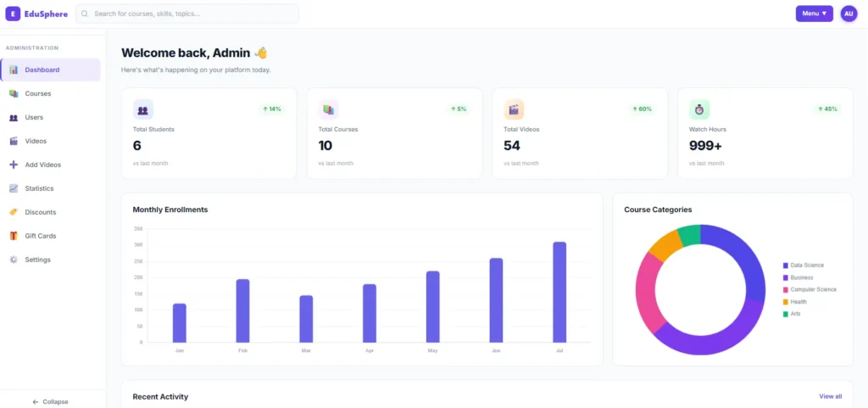The image size is (868, 408).
Task: Click the Monthly Enrollments heading
Action: coord(170,210)
